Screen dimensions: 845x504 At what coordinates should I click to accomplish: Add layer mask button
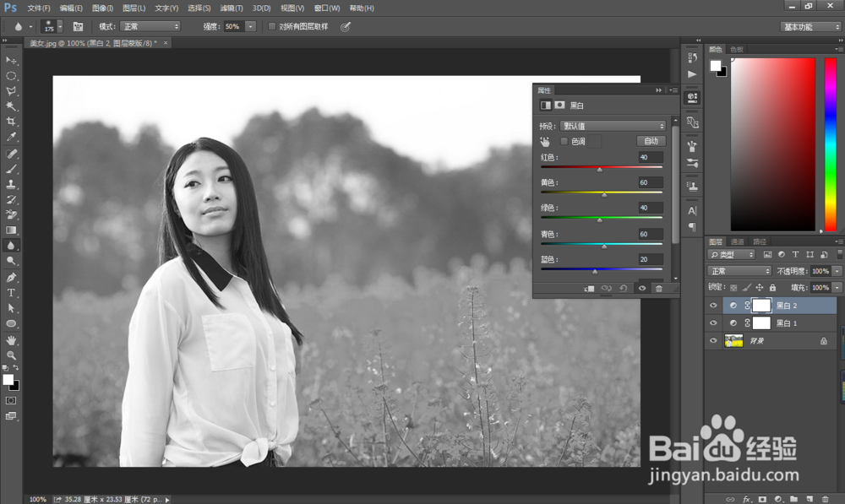[x=762, y=499]
